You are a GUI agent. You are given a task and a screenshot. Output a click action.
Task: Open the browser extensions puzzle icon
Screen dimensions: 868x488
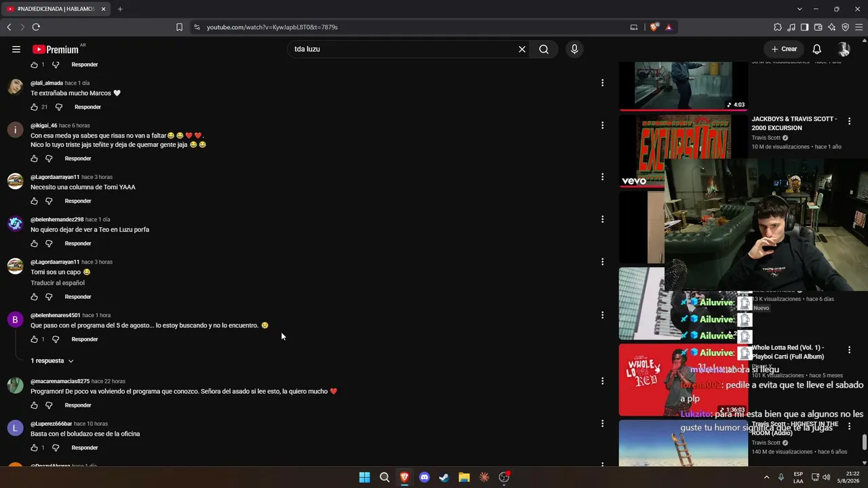coord(778,27)
